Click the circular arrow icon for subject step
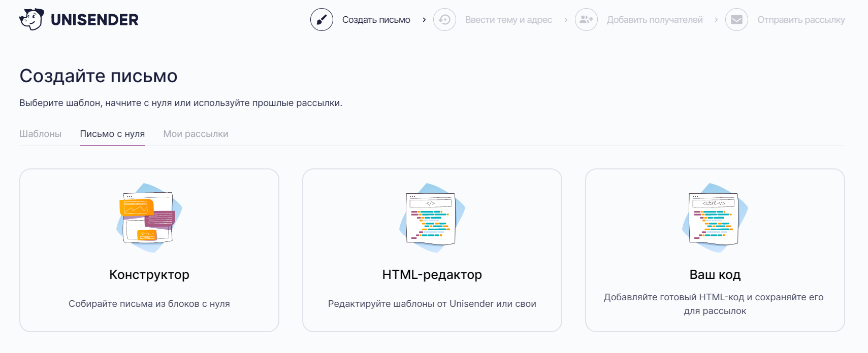This screenshot has height=353, width=868. 444,20
